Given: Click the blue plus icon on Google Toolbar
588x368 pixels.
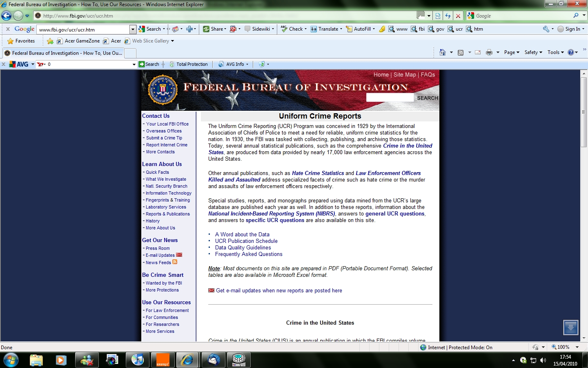Looking at the screenshot, I should (189, 29).
